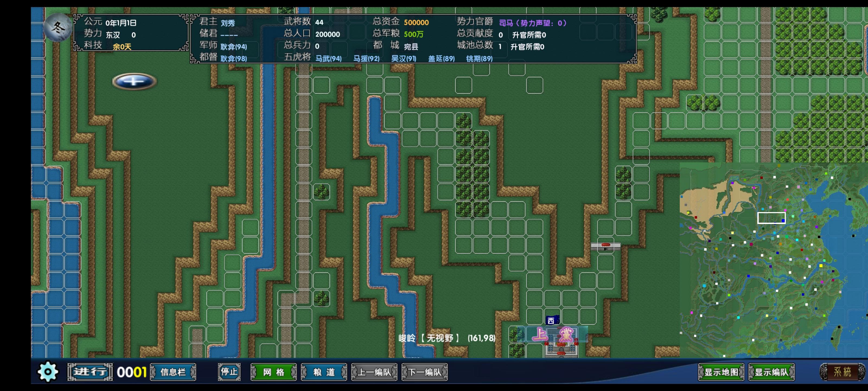Click general 马武(94) in tiger generals

tap(328, 58)
